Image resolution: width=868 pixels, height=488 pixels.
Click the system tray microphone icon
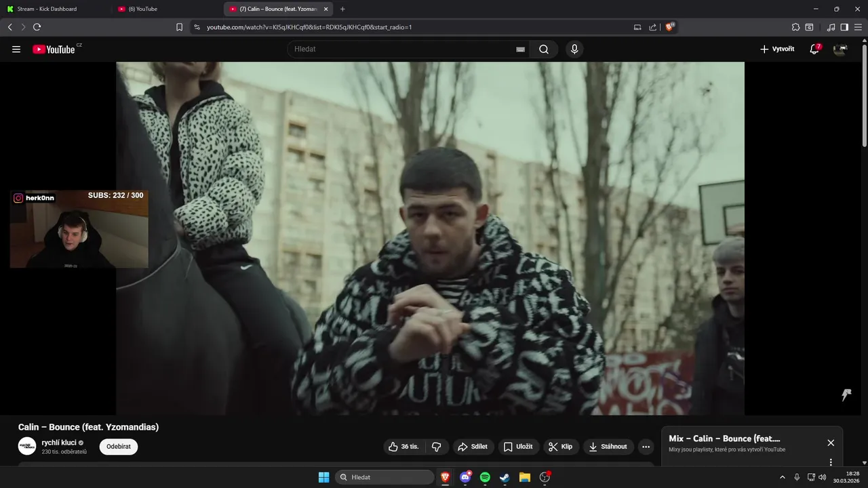797,477
